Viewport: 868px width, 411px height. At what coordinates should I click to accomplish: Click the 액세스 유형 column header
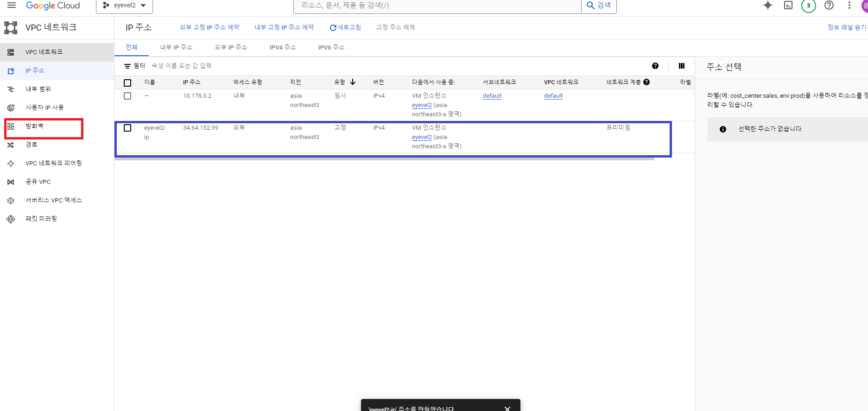click(247, 82)
